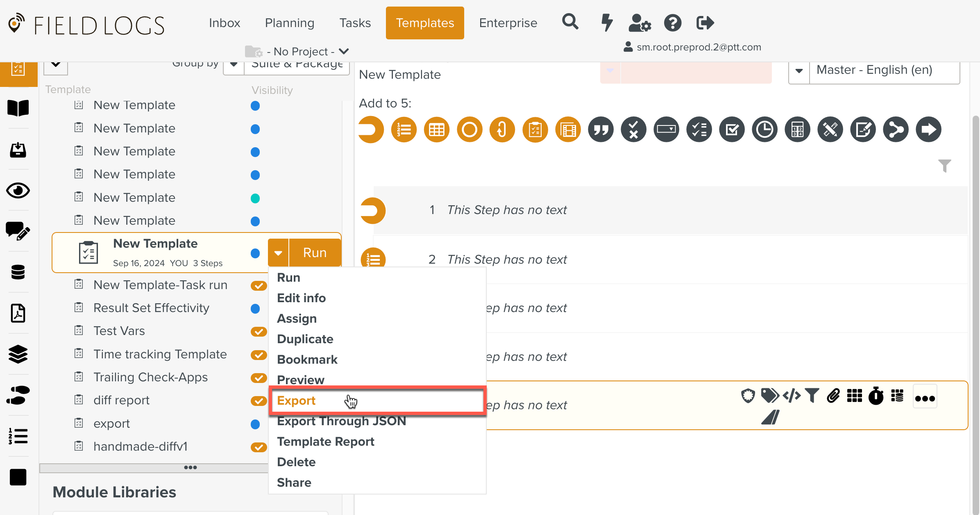This screenshot has width=980, height=515.
Task: Click the stopwatch icon on selected step
Action: coord(876,396)
